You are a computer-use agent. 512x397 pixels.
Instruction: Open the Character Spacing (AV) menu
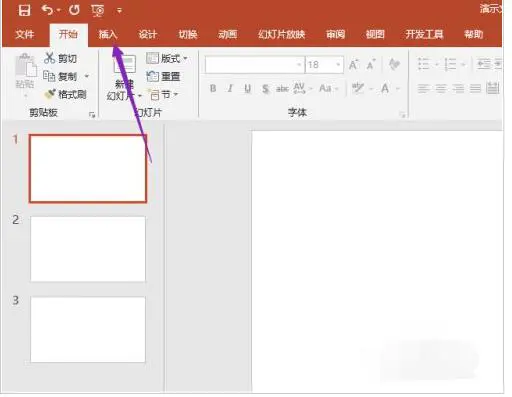[302, 88]
